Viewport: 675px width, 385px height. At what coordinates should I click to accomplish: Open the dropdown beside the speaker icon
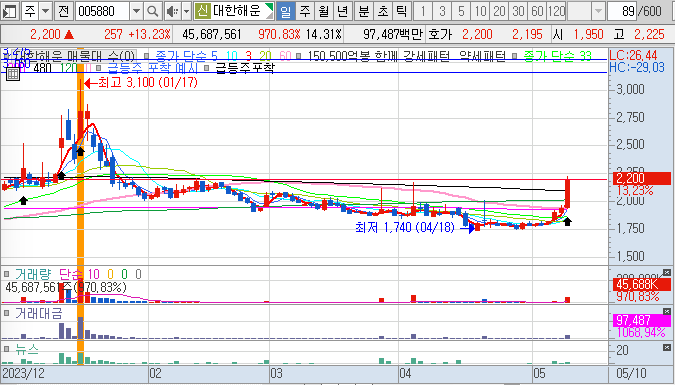point(186,11)
